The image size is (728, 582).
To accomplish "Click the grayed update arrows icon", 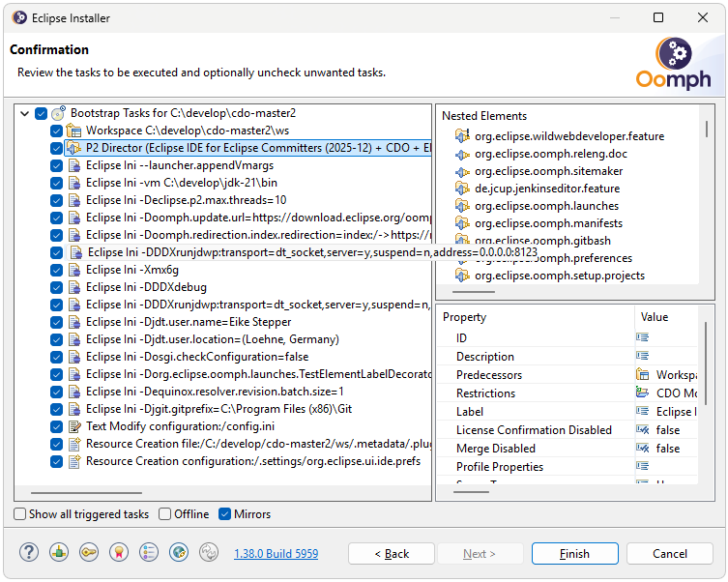I will 208,553.
